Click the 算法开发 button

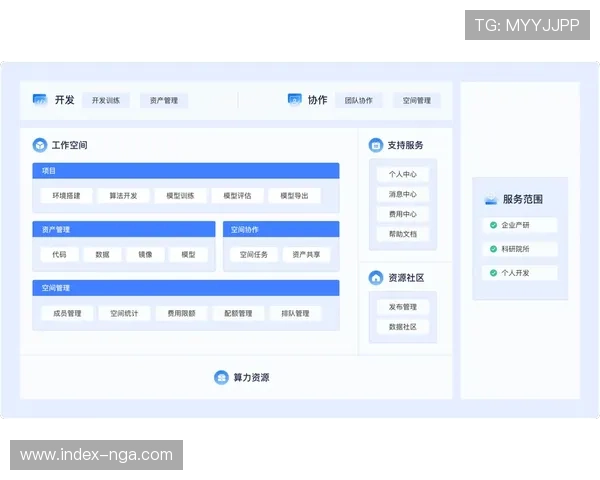click(x=123, y=196)
